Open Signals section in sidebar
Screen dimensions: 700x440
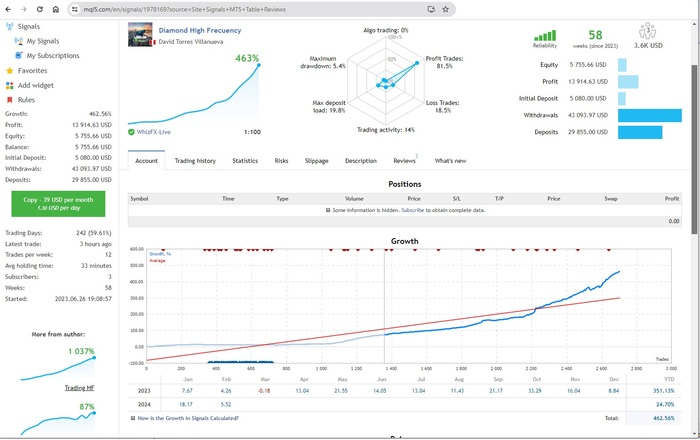29,26
